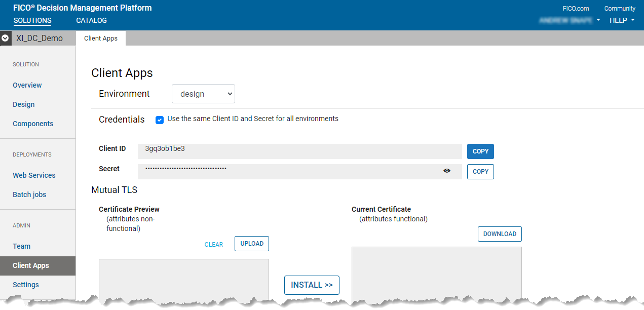The width and height of the screenshot is (644, 310).
Task: Click the Client Apps page heading
Action: (x=122, y=73)
